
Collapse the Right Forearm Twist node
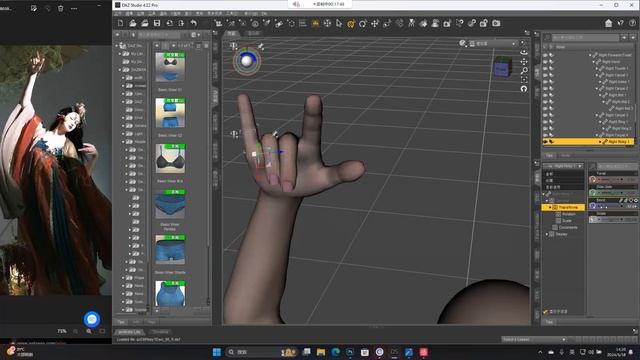point(590,55)
